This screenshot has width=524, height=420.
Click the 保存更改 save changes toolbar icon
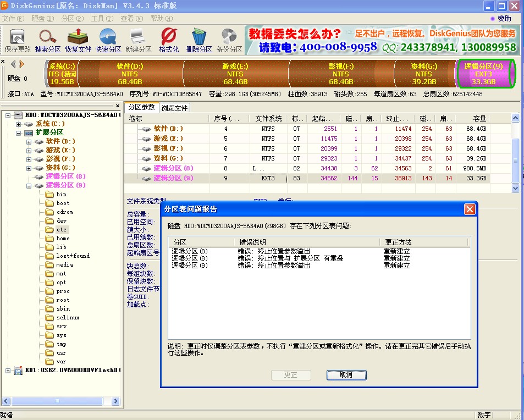pos(18,41)
